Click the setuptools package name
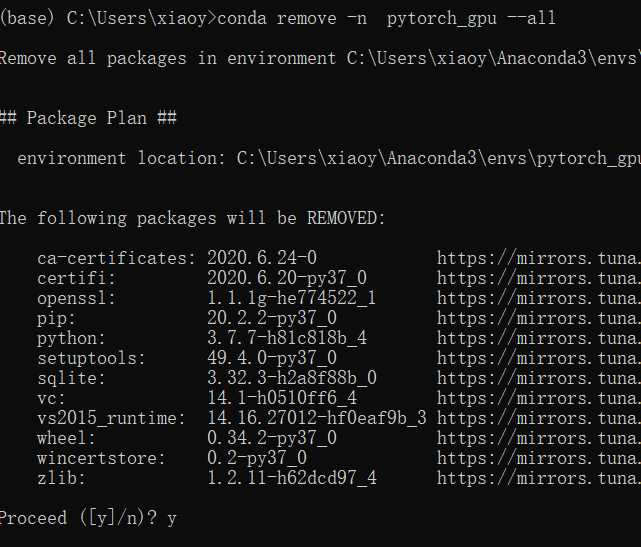The width and height of the screenshot is (641, 547). click(x=91, y=359)
